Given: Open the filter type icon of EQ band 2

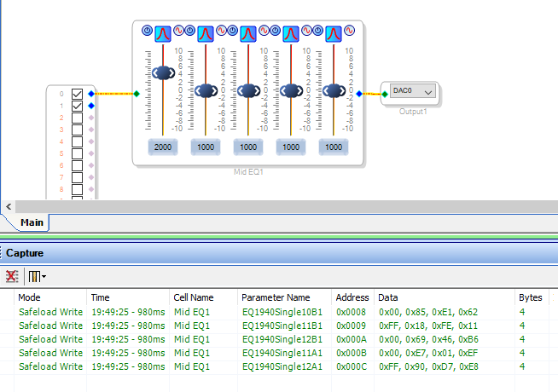Looking at the screenshot, I should (x=206, y=34).
